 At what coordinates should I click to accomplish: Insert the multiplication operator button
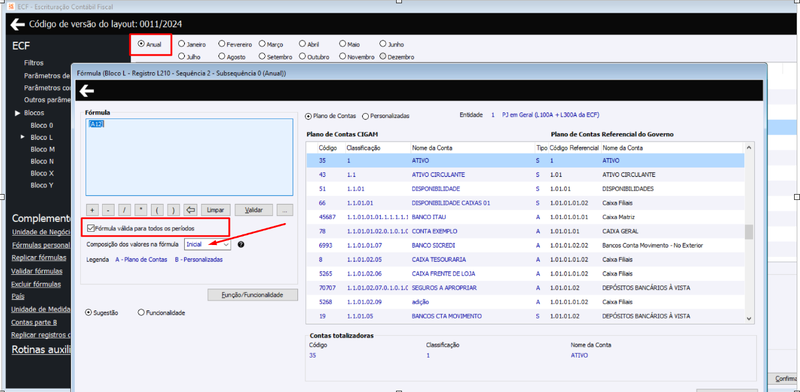tap(141, 210)
